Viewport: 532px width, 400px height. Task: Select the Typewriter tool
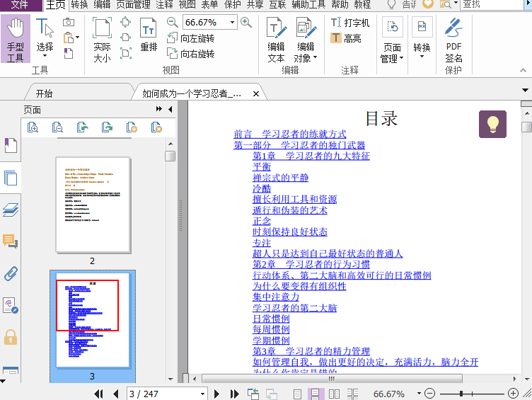click(349, 23)
